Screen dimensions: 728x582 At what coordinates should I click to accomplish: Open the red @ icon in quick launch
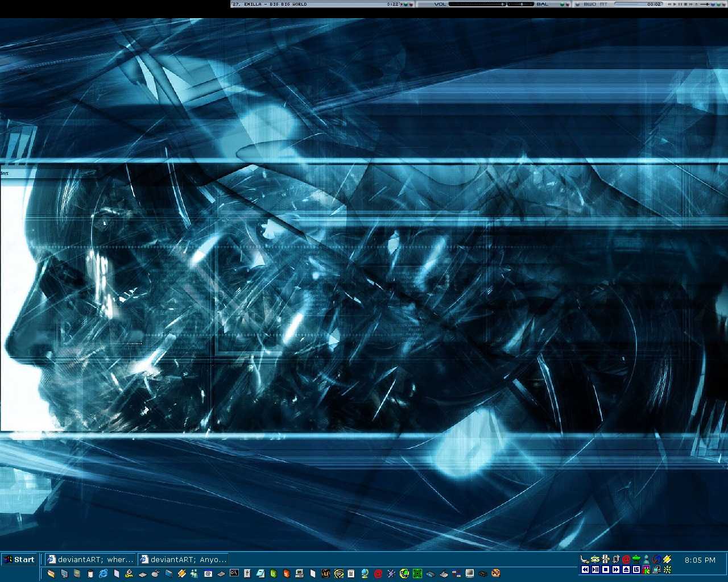378,573
